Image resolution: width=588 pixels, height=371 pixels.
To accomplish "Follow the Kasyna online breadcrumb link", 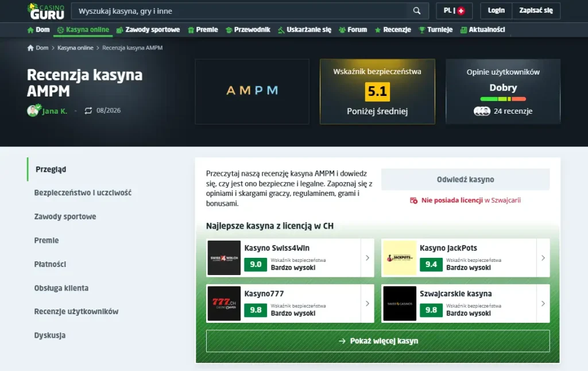I will point(75,48).
